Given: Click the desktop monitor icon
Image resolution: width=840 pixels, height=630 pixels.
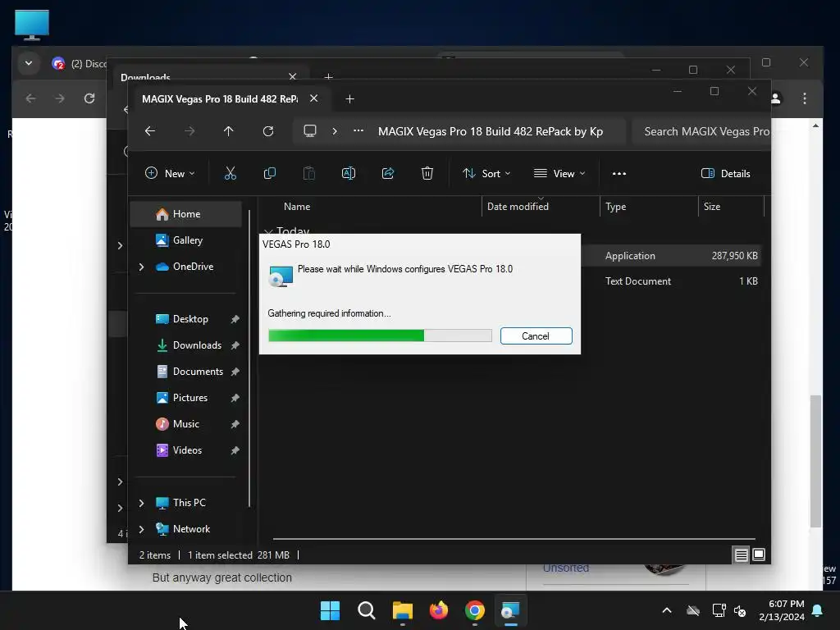Looking at the screenshot, I should pos(32,25).
